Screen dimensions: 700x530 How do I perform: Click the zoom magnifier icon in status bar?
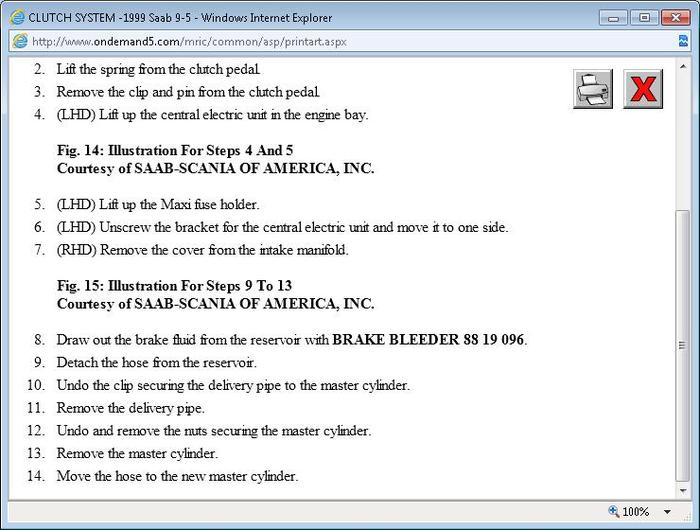pos(613,511)
